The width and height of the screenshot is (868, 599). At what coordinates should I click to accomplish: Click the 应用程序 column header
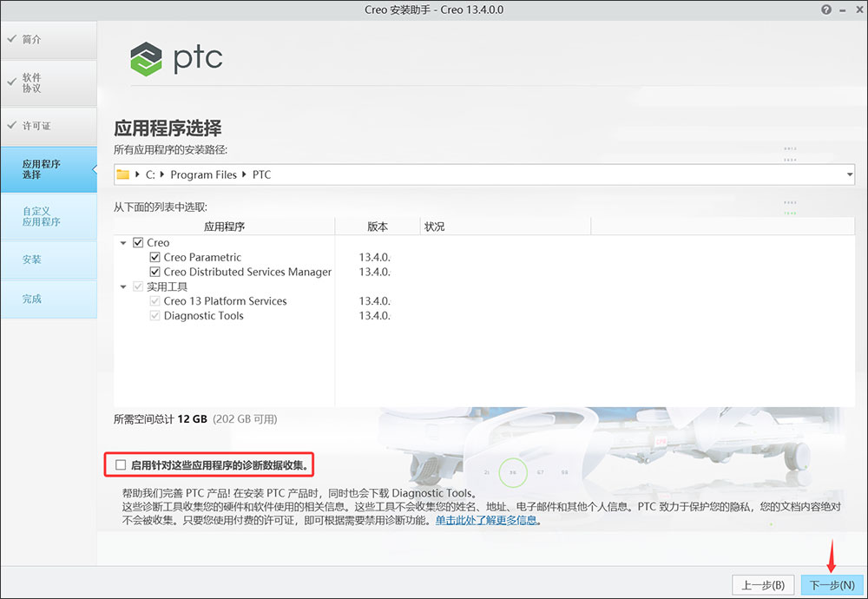click(224, 227)
